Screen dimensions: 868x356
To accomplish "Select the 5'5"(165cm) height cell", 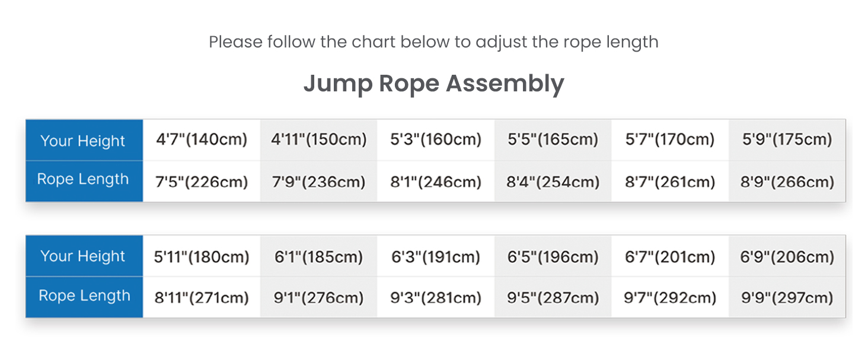I will 553,140.
